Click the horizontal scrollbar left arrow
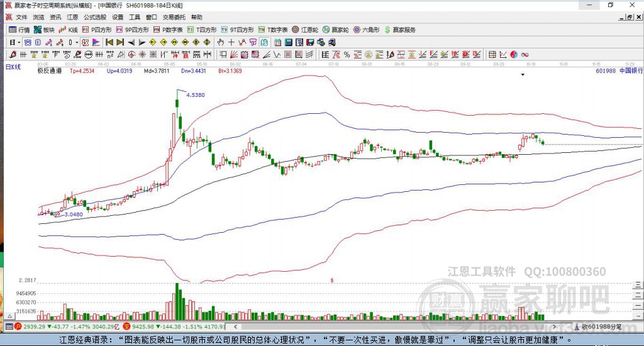Viewport: 644px width, 346px height. (236, 326)
